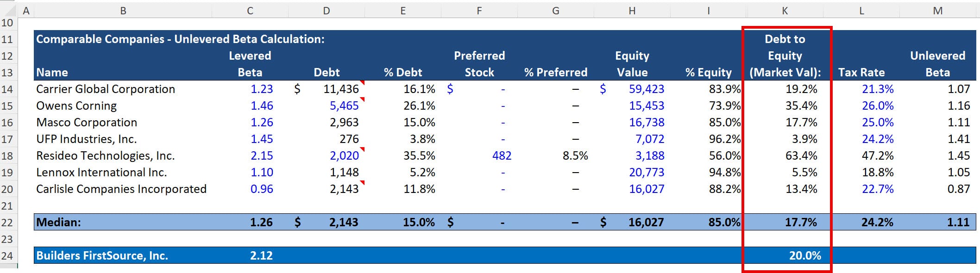Viewport: 980px width, 273px height.
Task: Select levered beta 1.23 for Carrier
Action: 262,89
